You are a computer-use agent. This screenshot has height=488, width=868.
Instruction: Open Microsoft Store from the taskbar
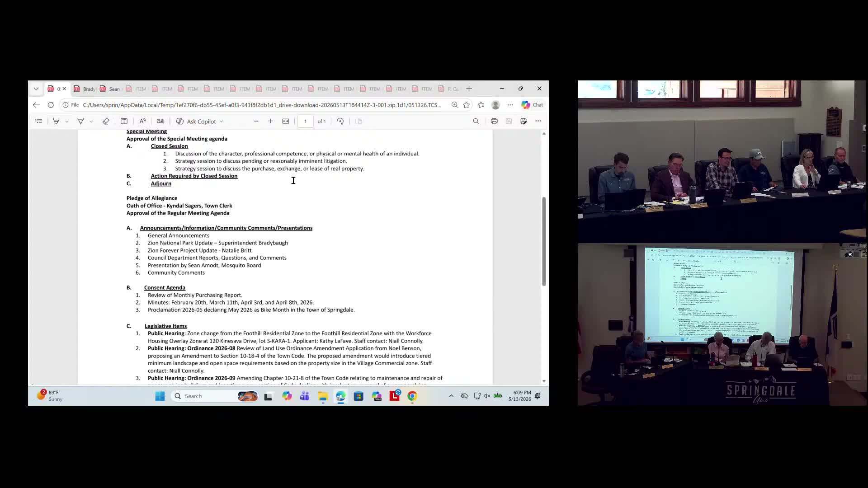tap(359, 396)
